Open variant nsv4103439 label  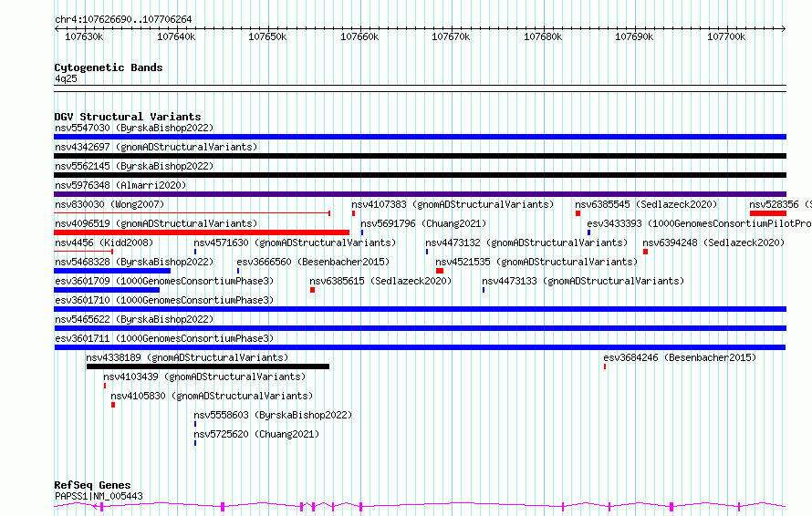tap(204, 377)
